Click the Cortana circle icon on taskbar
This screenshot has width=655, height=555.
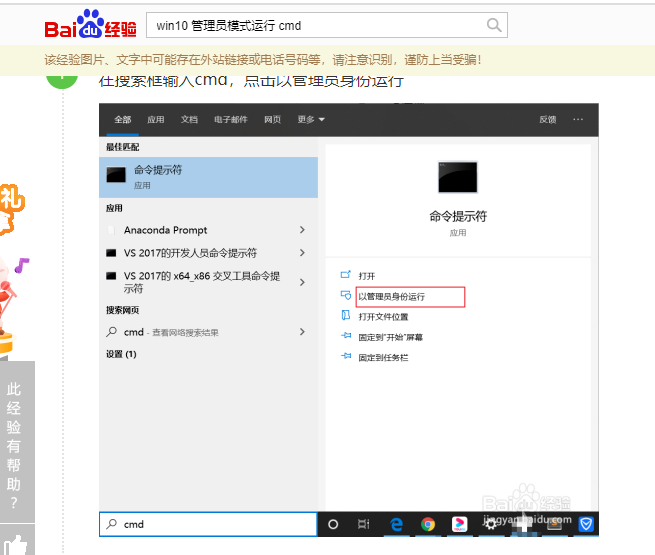(x=333, y=524)
